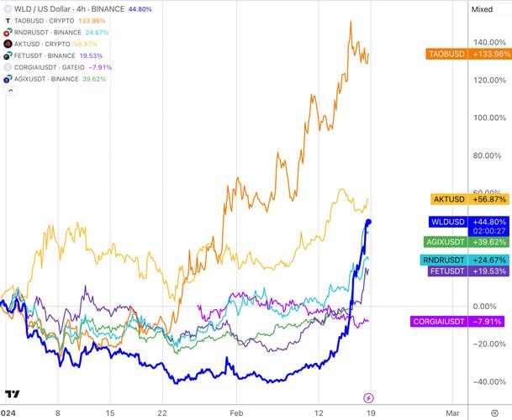Click the TradingView logo at chart bottom
Screen dimensions: 512x420
click(x=12, y=394)
